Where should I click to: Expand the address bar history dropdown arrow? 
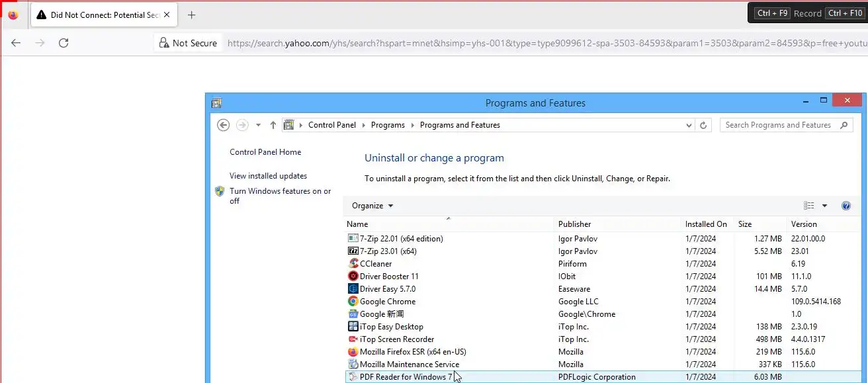689,125
